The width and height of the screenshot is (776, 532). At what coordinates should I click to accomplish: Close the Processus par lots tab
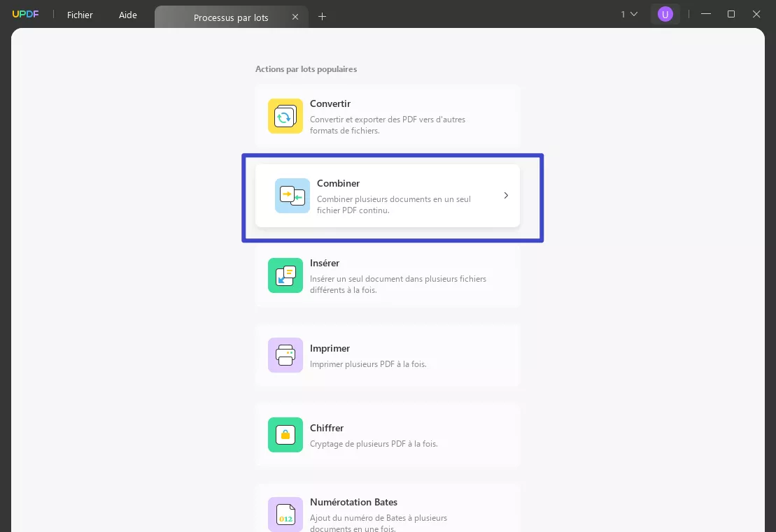pyautogui.click(x=295, y=17)
